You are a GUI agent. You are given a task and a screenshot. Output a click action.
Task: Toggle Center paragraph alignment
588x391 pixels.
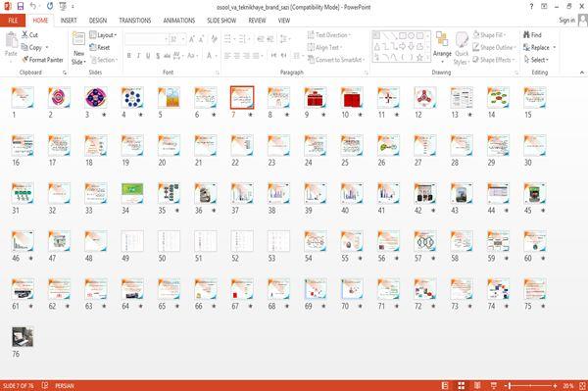237,56
